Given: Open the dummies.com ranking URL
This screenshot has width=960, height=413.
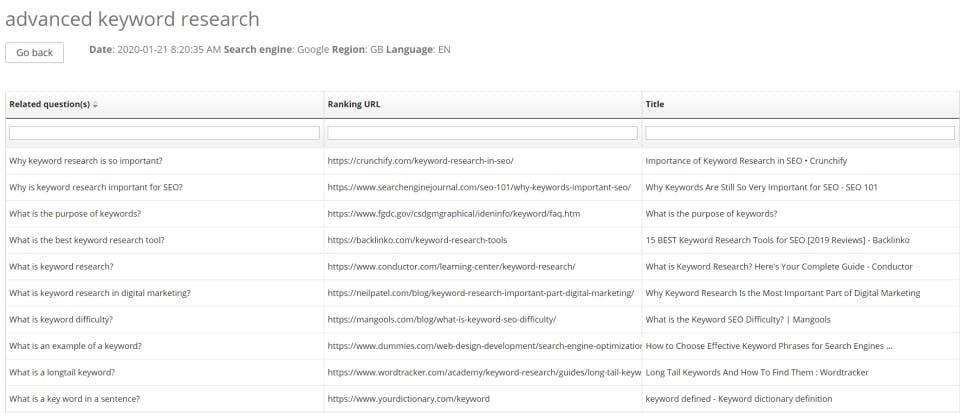Looking at the screenshot, I should point(483,346).
